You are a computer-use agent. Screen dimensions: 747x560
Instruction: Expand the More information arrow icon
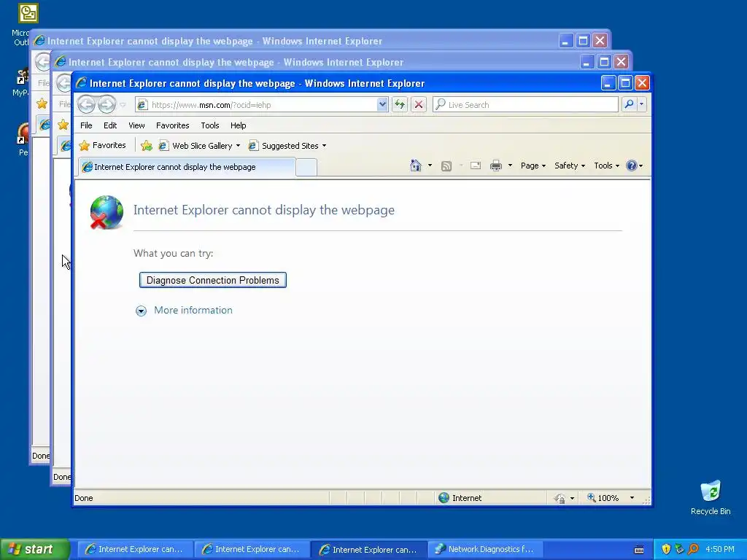141,311
